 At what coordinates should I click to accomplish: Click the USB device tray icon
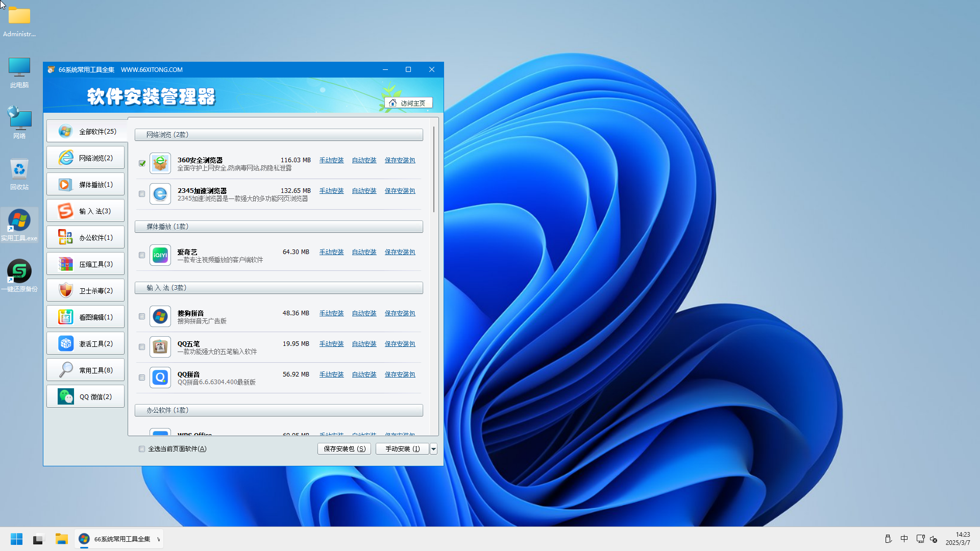tap(888, 539)
